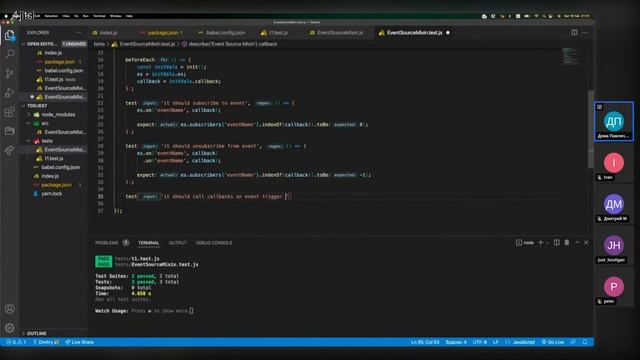The width and height of the screenshot is (640, 360).
Task: Switch to the package.json editor tab
Action: [x=161, y=33]
